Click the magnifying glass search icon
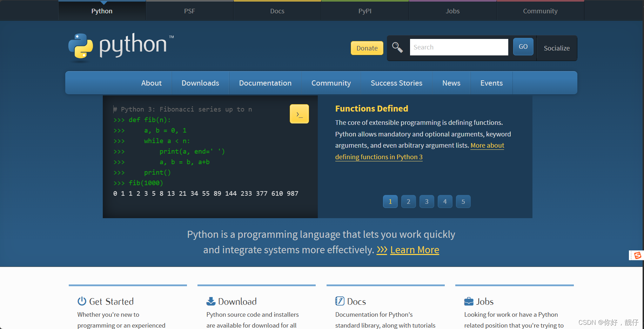644x329 pixels. (397, 47)
